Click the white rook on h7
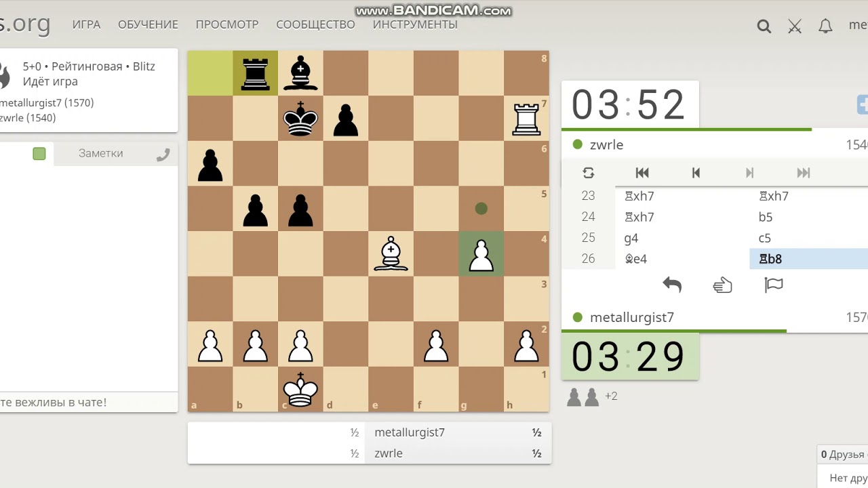868x488 pixels. point(526,118)
